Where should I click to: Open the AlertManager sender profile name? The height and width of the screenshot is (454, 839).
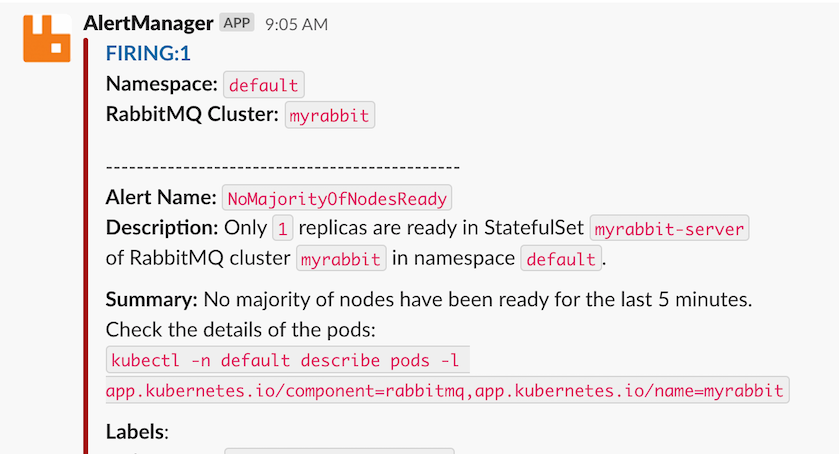[x=148, y=23]
